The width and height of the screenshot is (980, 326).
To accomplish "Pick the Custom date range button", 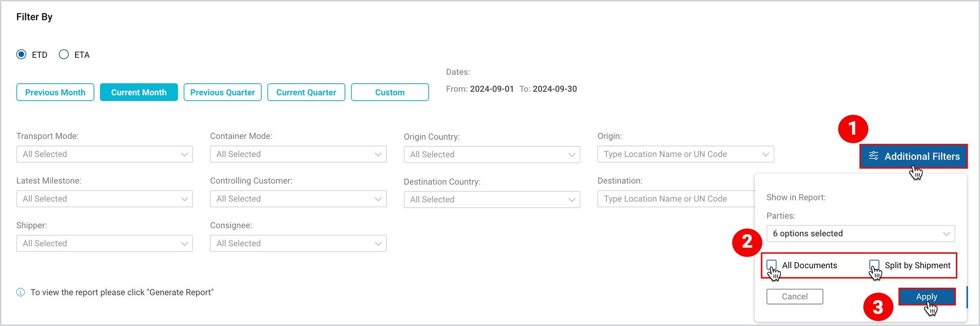I will click(390, 92).
